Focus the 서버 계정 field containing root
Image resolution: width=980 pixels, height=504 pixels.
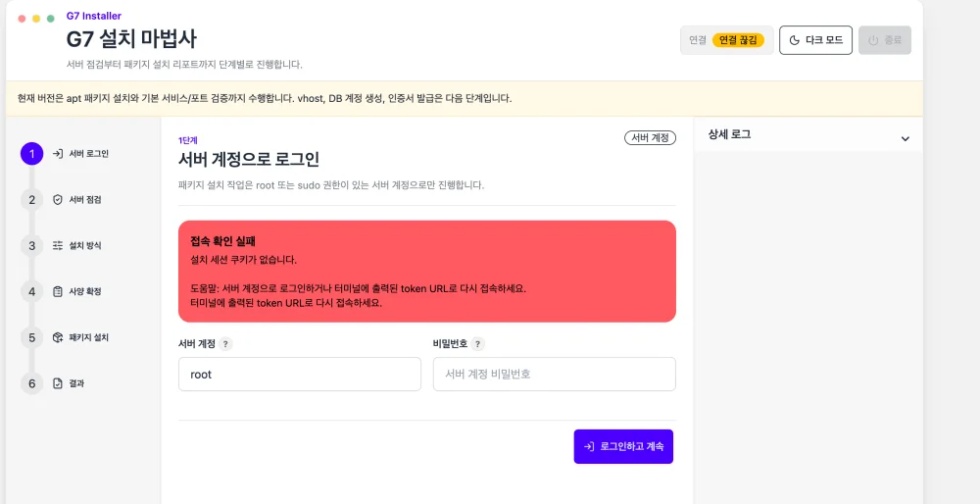click(299, 374)
